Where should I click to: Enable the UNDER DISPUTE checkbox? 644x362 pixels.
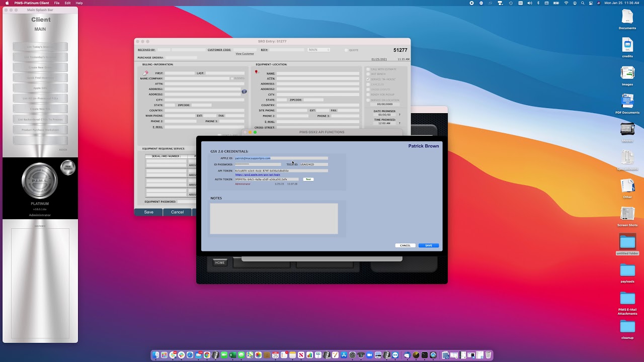click(368, 89)
